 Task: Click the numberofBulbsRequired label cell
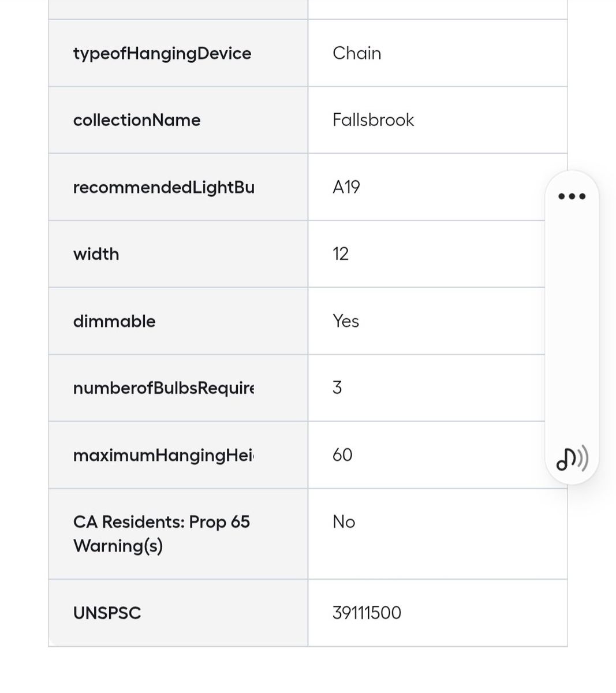pos(163,388)
